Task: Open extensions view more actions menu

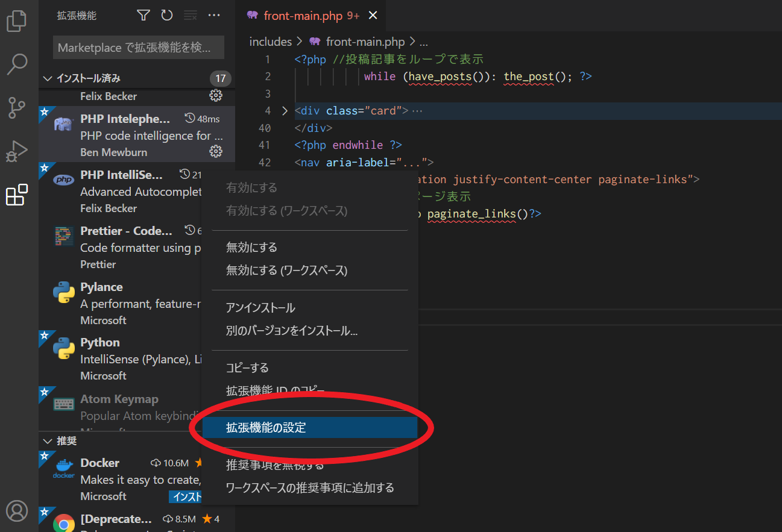Action: pos(214,16)
